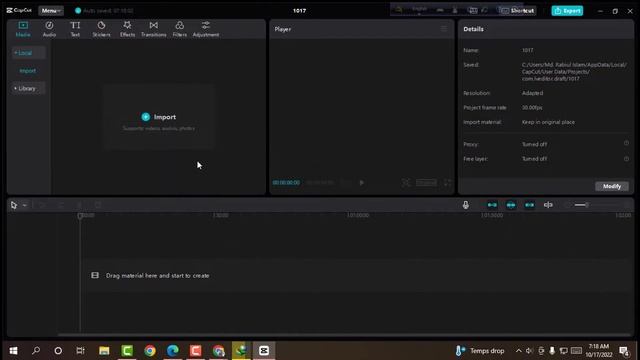The width and height of the screenshot is (640, 360).
Task: Open the Shortcut panel
Action: click(518, 11)
